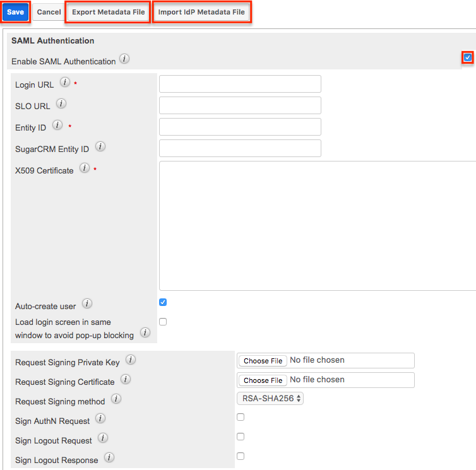Click the Cancel button
Screen dimensions: 476x470
49,12
